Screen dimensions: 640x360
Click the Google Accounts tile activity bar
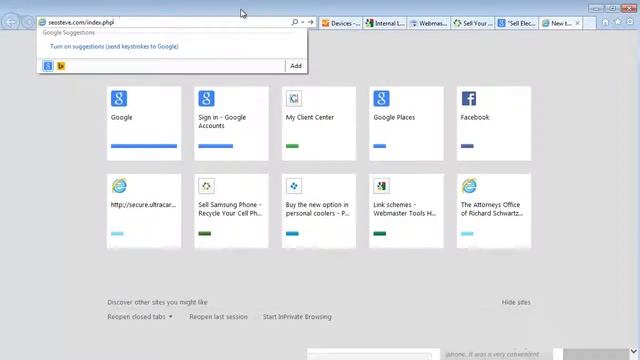(x=216, y=146)
